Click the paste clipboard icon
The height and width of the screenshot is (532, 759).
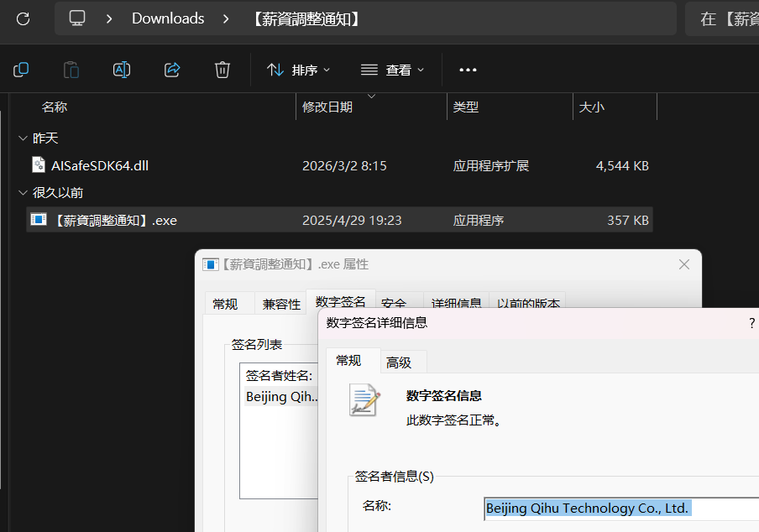click(x=71, y=70)
